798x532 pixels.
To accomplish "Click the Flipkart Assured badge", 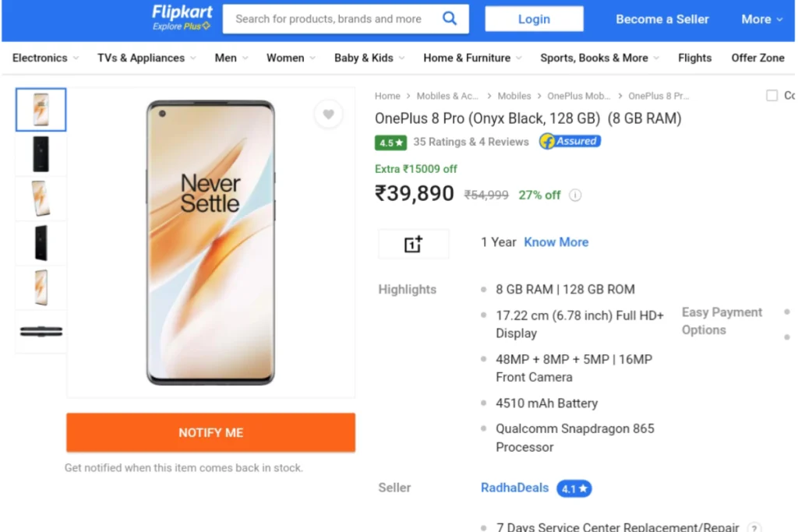I will [570, 142].
